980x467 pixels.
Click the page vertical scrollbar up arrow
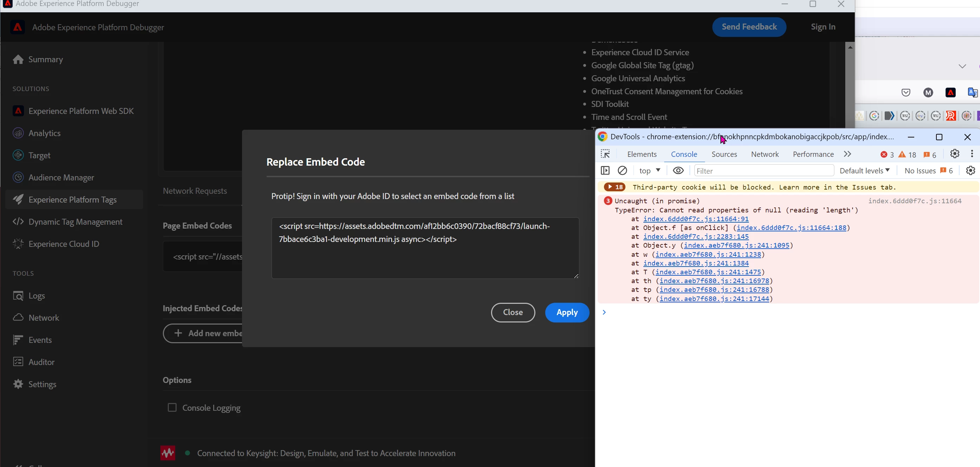coord(850,47)
